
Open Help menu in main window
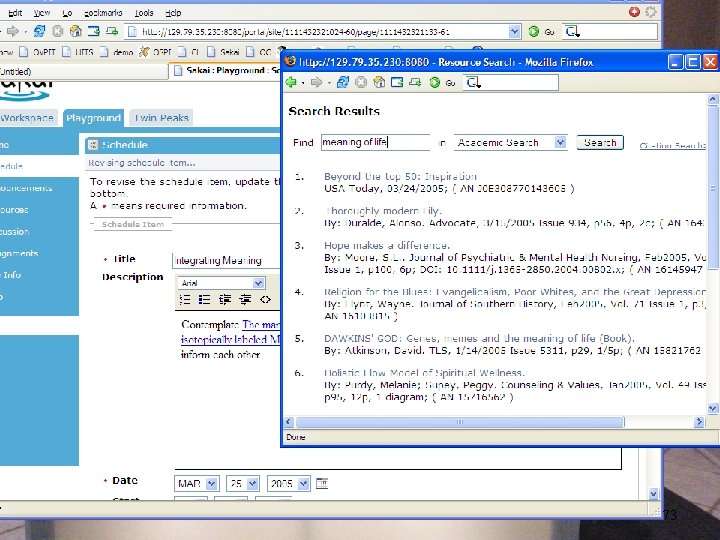pyautogui.click(x=173, y=13)
